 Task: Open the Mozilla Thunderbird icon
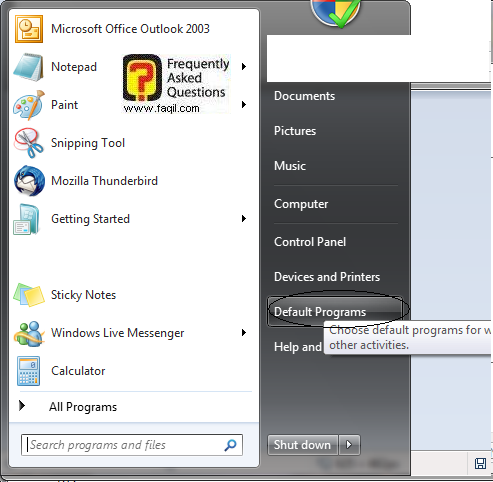click(29, 181)
